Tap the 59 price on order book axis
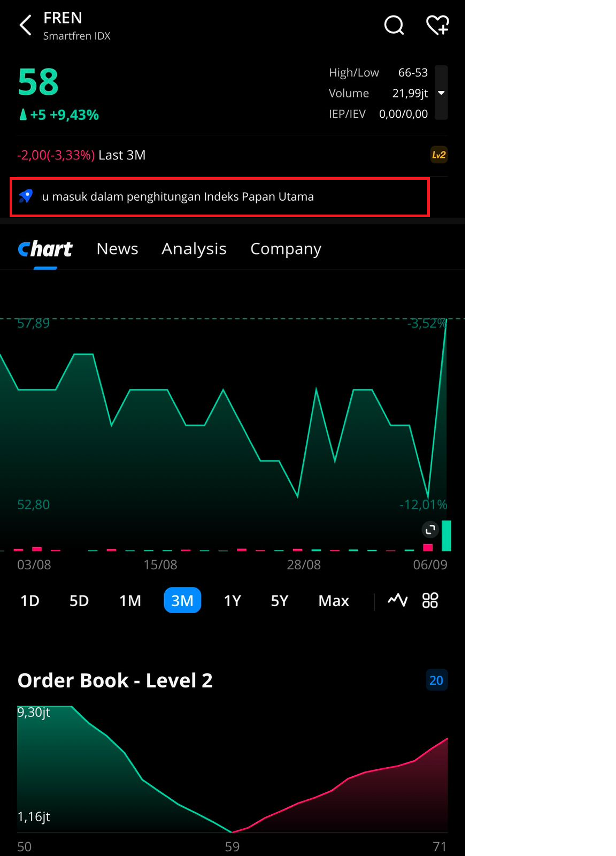This screenshot has height=856, width=616. pyautogui.click(x=232, y=846)
